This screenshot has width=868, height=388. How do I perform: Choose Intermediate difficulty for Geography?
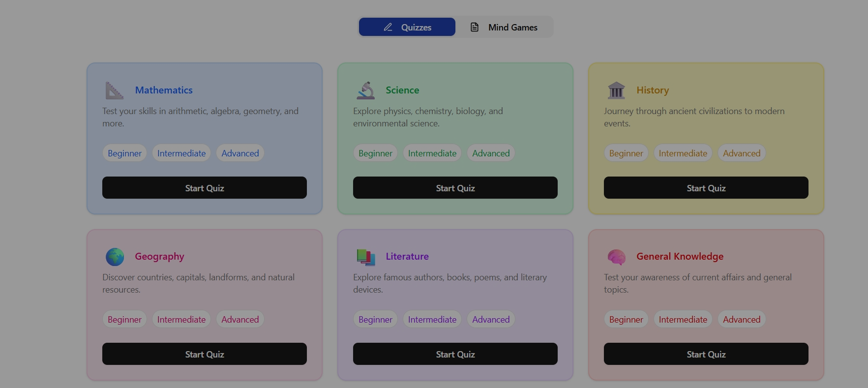pyautogui.click(x=181, y=319)
